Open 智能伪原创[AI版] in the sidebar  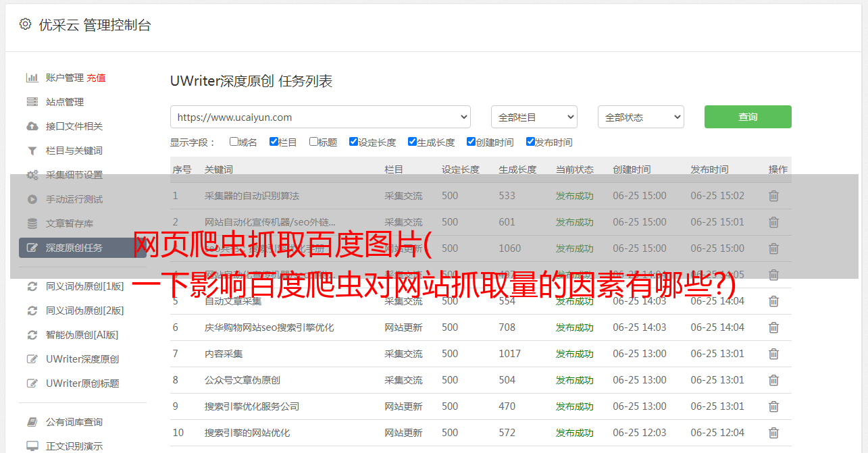click(82, 335)
